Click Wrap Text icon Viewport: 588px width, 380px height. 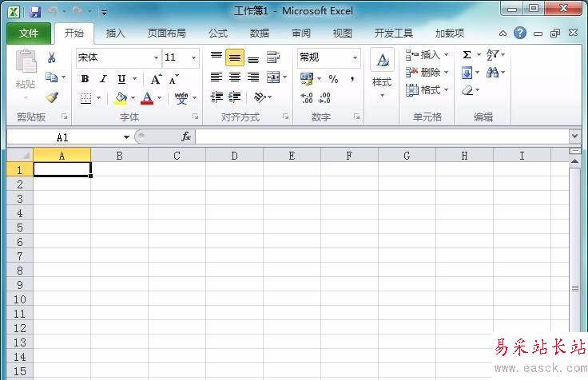[x=273, y=57]
